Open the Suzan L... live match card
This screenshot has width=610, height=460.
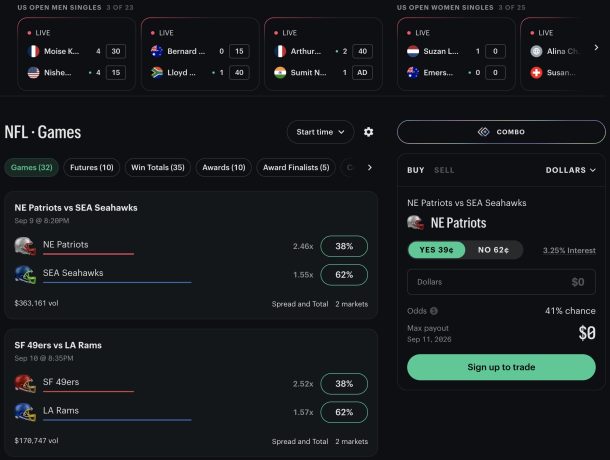click(456, 54)
